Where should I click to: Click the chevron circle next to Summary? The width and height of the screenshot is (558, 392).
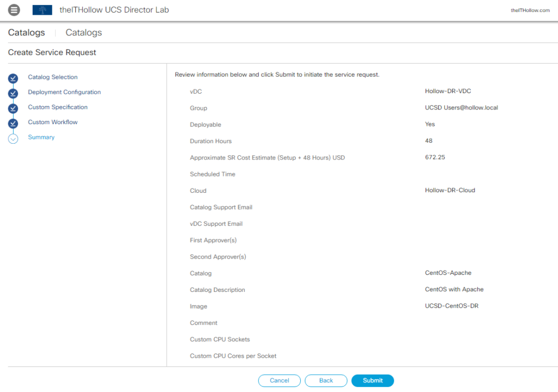13,137
